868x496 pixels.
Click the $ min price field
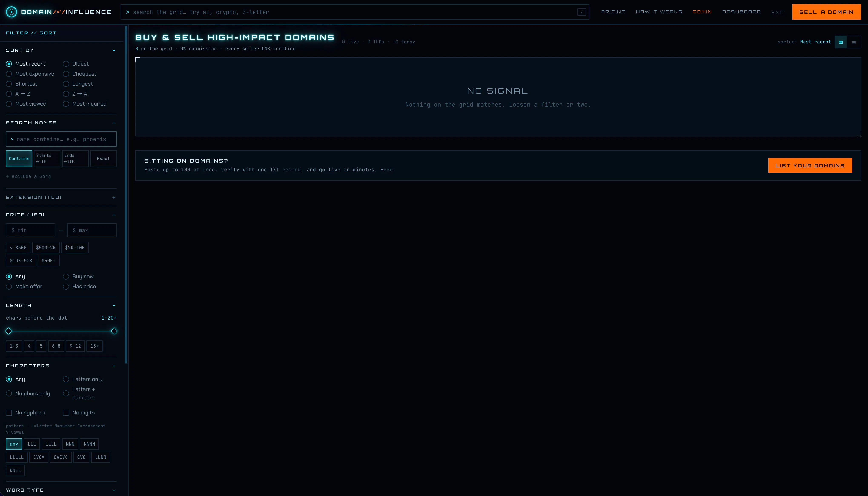pos(31,230)
